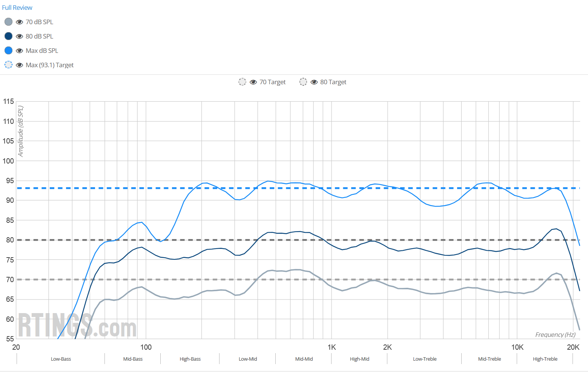The height and width of the screenshot is (372, 588).
Task: Click the Max (93.1) Target label
Action: click(x=49, y=65)
